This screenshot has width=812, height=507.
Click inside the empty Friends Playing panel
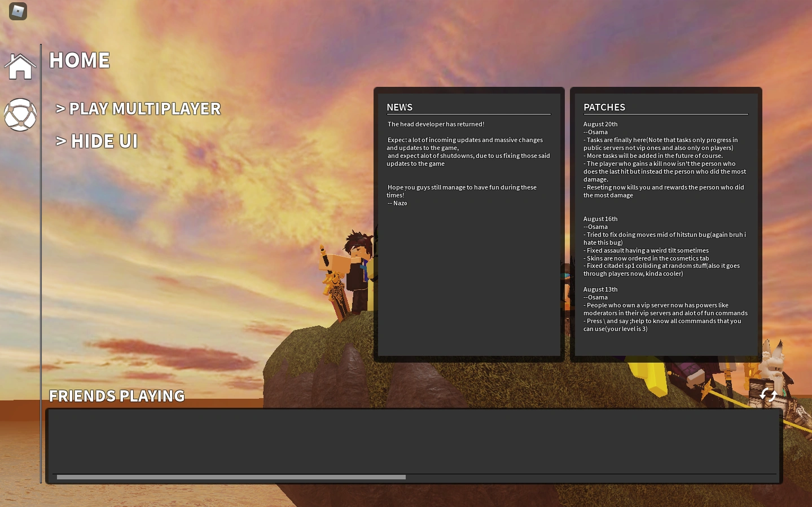point(414,443)
